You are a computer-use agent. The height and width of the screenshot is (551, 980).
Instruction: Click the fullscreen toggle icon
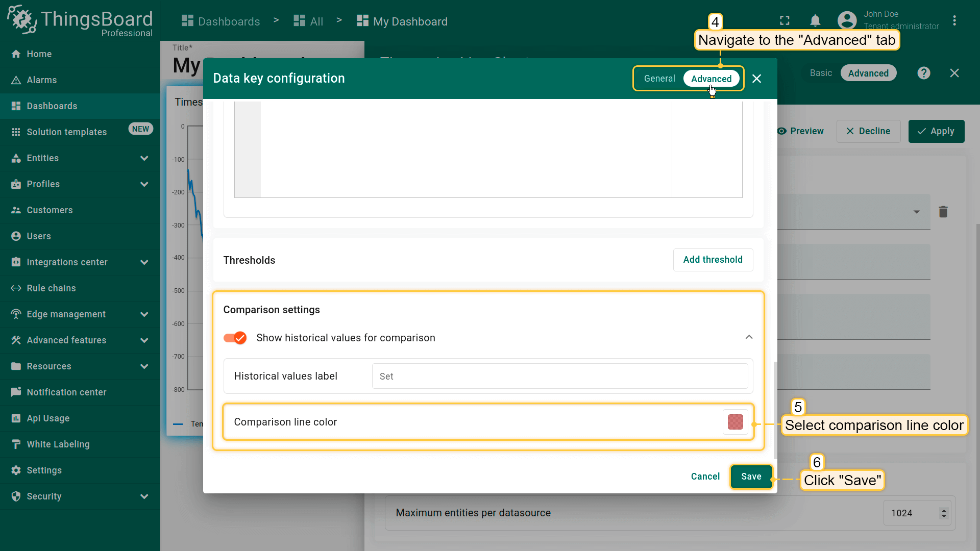(785, 21)
